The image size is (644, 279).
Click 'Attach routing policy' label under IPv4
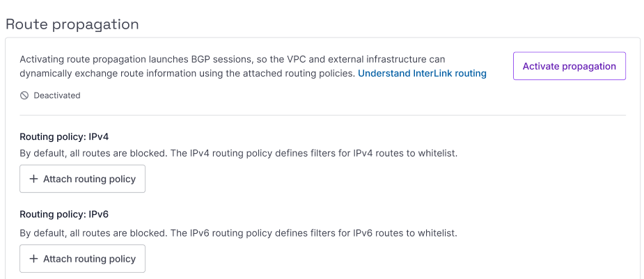pyautogui.click(x=89, y=179)
